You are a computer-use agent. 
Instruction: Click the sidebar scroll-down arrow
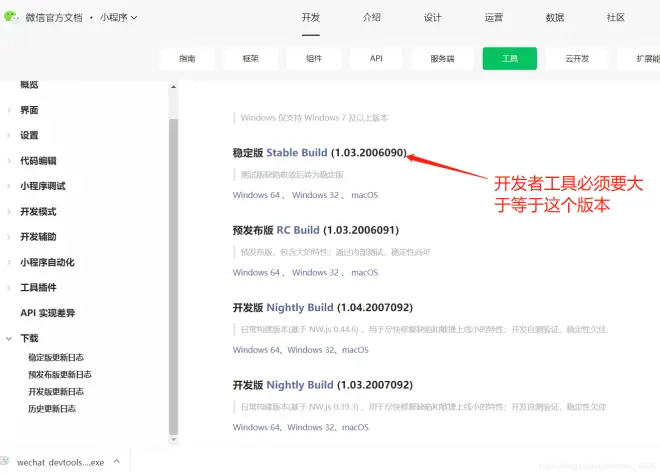[x=173, y=440]
